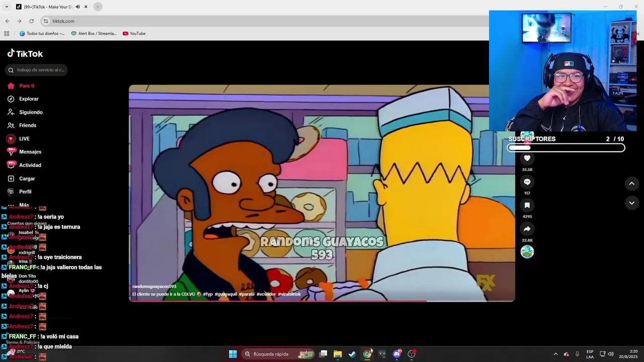Click the TikTok logo
The height and width of the screenshot is (362, 644).
coord(25,53)
